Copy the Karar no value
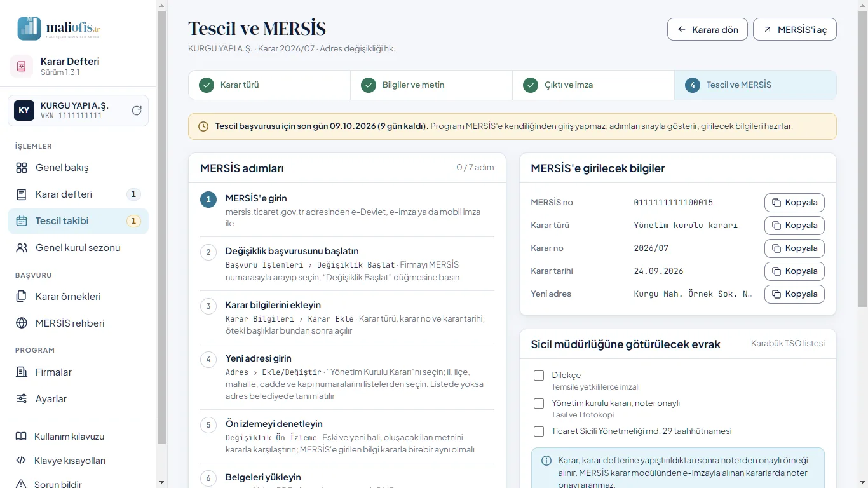 [x=794, y=248]
